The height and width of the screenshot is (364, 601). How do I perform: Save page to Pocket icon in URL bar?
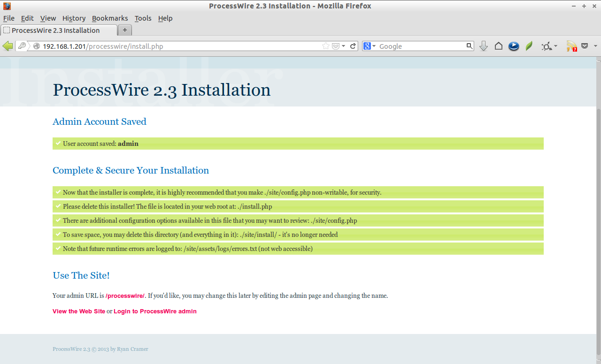tap(336, 46)
